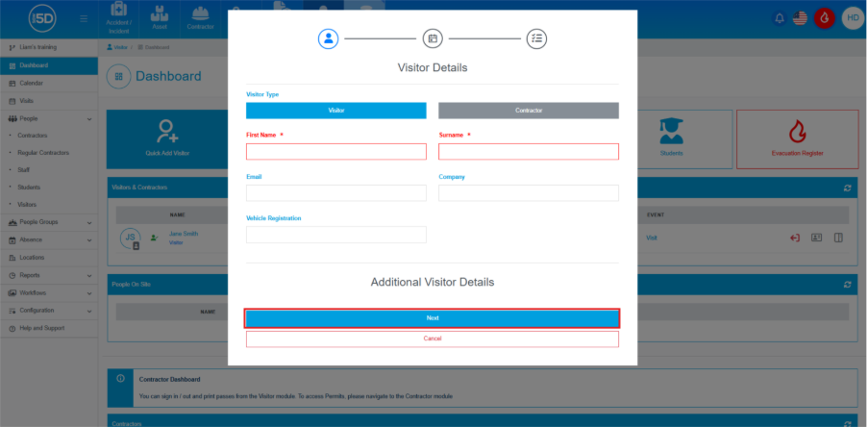Open the US flag language selector

pyautogui.click(x=800, y=18)
